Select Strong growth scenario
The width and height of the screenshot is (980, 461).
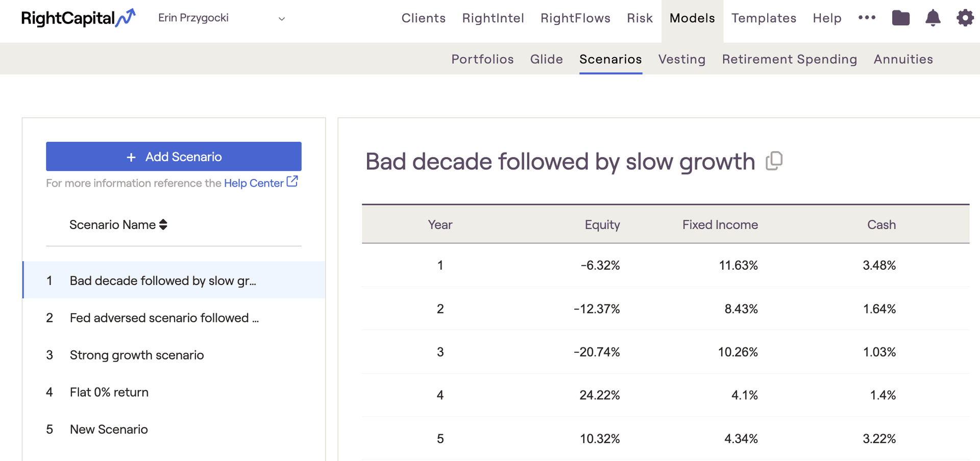174,355
